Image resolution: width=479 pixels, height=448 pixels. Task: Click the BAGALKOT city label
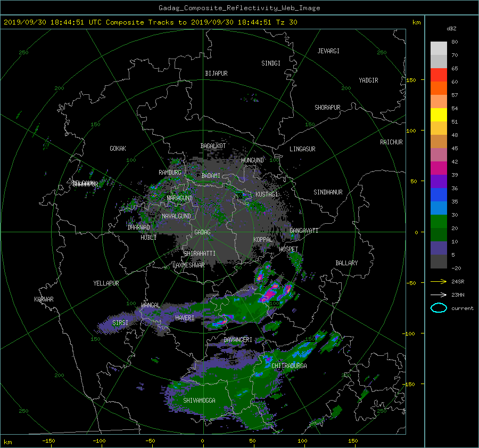pos(213,146)
